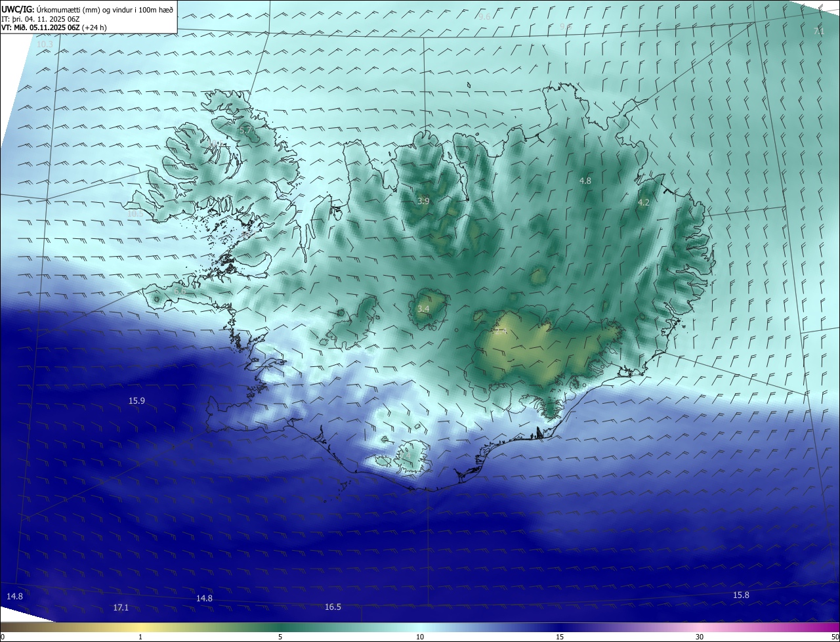
Task: Click the 'IT: þri. 04. 11. 2025 06Z' line
Action: (41, 19)
